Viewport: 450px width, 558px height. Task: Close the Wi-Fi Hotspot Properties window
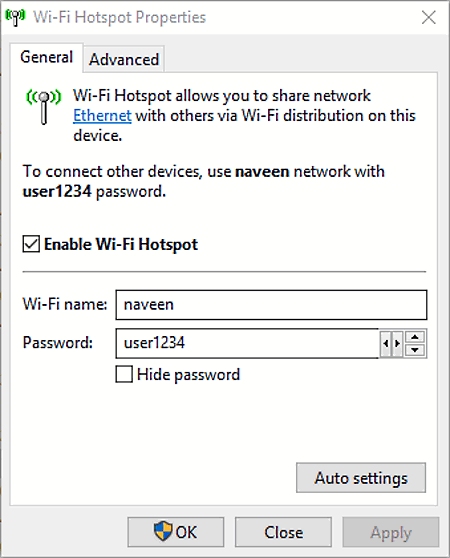tap(428, 17)
